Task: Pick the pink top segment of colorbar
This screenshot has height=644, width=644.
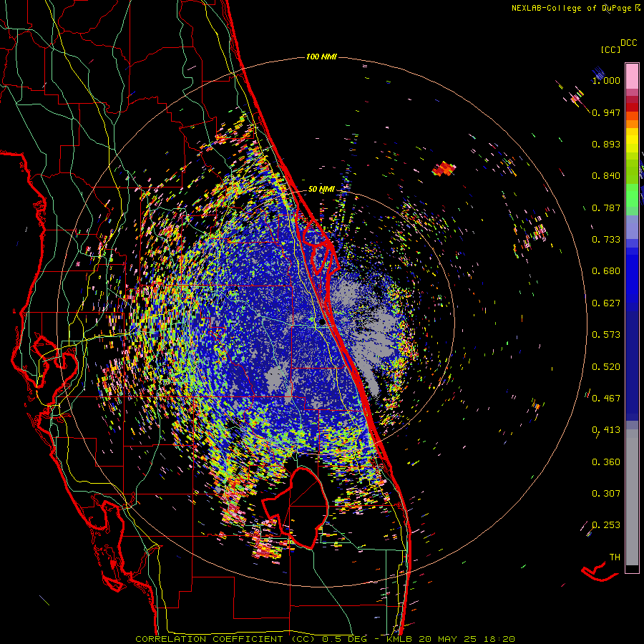Action: click(x=632, y=76)
